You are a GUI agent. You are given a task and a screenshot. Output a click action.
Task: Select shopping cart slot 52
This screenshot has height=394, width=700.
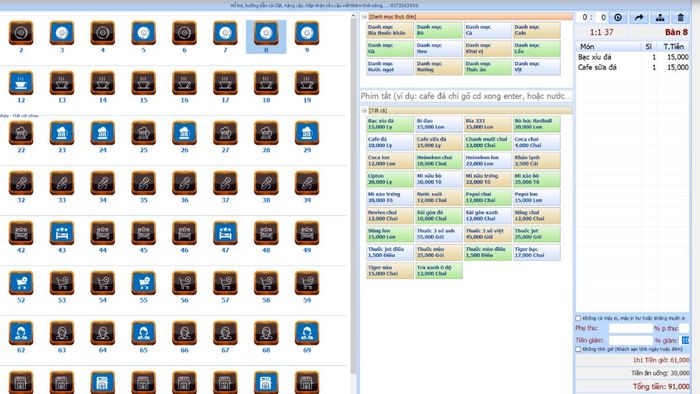tap(21, 283)
